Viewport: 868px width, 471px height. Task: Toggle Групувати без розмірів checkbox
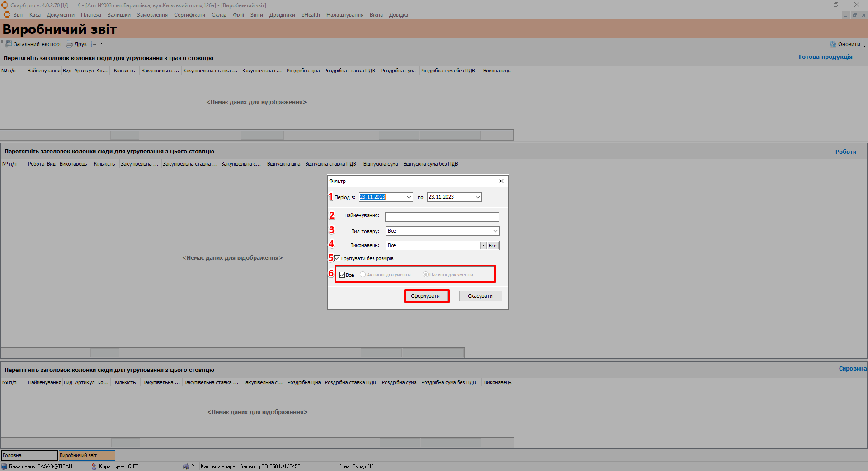click(x=337, y=258)
